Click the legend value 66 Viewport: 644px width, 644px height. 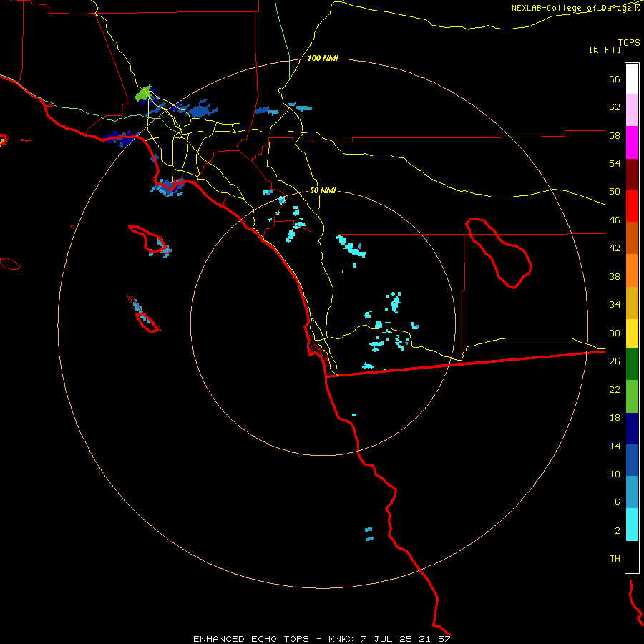[x=615, y=79]
